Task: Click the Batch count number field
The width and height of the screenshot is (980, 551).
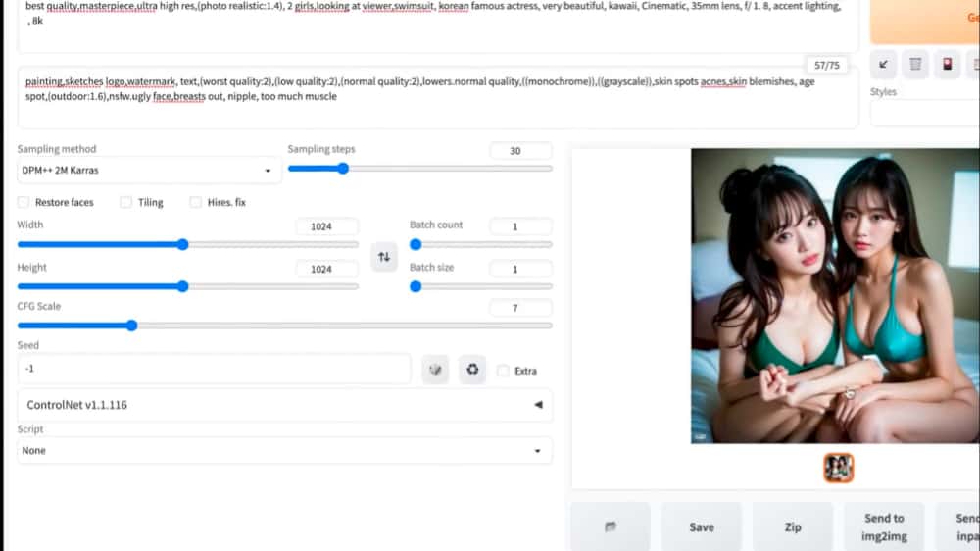Action: tap(521, 226)
